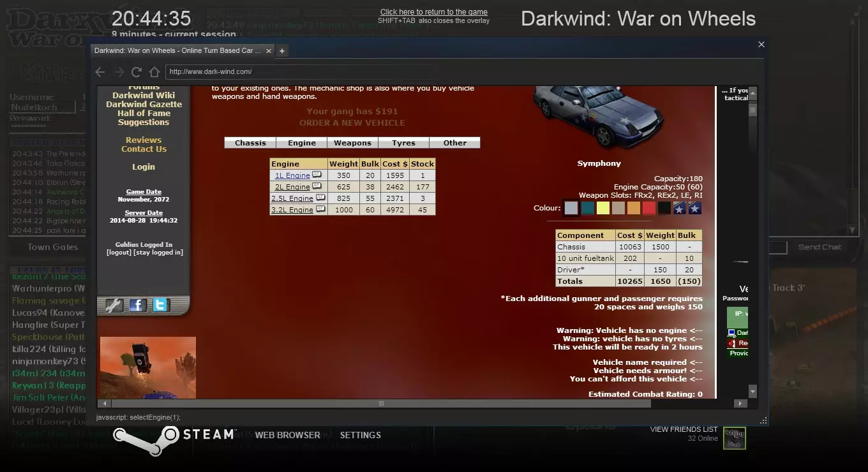Open the 1L Engine info bubble
This screenshot has width=868, height=472.
click(x=317, y=175)
